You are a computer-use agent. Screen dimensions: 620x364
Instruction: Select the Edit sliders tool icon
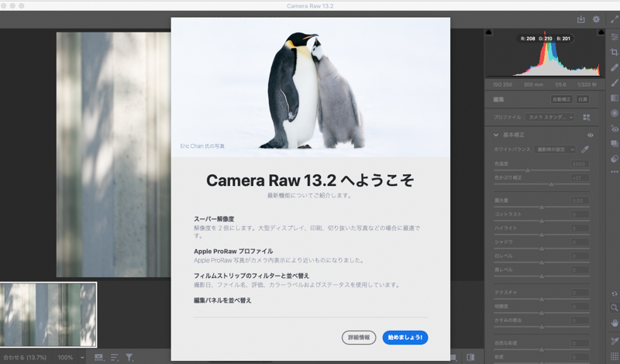614,36
